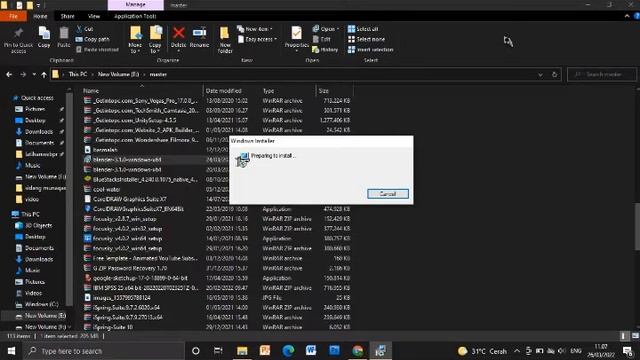Screen dimensions: 640x360
Task: Click New Volume (E:) in breadcrumb
Action: (x=118, y=74)
